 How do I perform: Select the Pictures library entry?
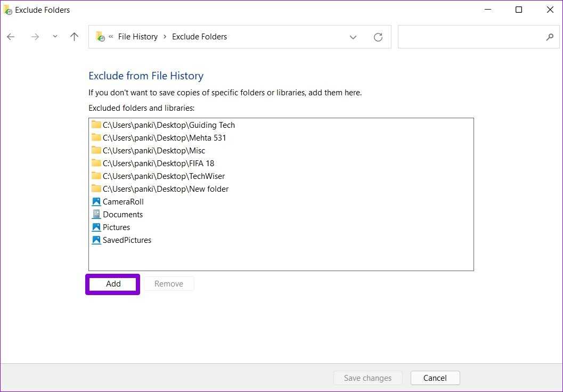(116, 227)
